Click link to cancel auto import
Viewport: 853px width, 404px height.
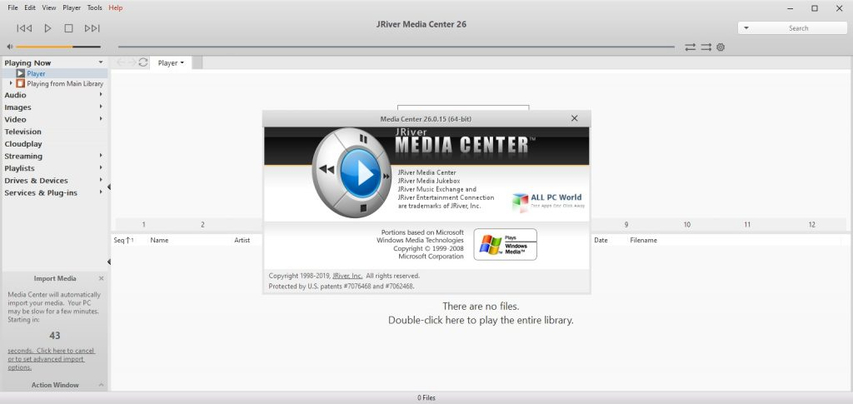[x=51, y=359]
